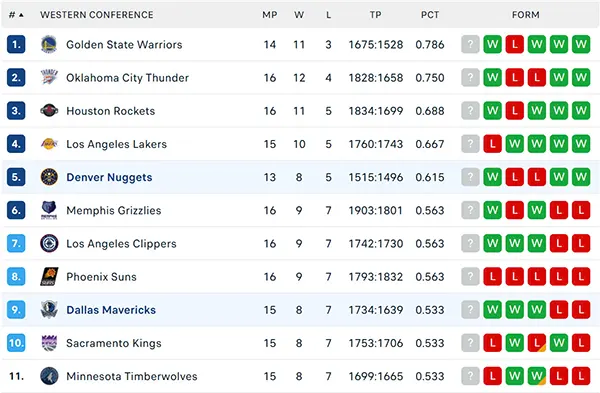Click the Lakers' red L form badge
Viewport: 600px width, 393px height.
(492, 144)
